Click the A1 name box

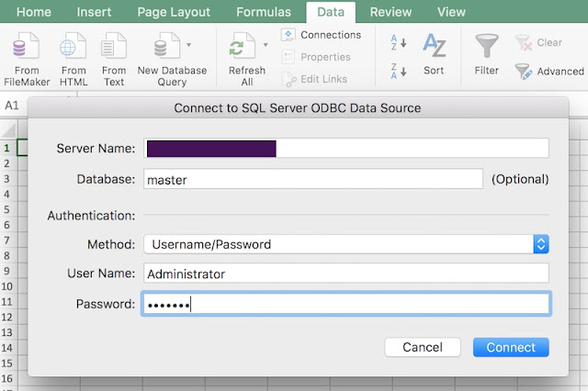[x=14, y=106]
